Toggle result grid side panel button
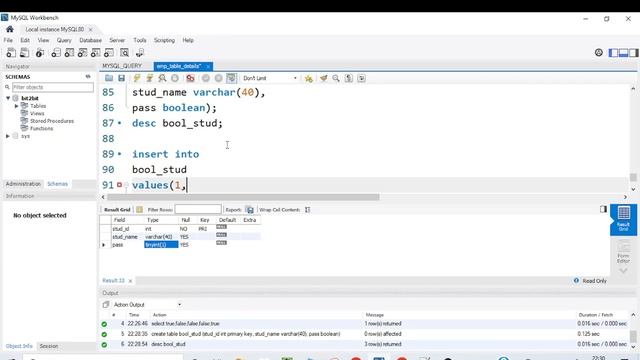Image resolution: width=640 pixels, height=360 pixels. coord(603,209)
